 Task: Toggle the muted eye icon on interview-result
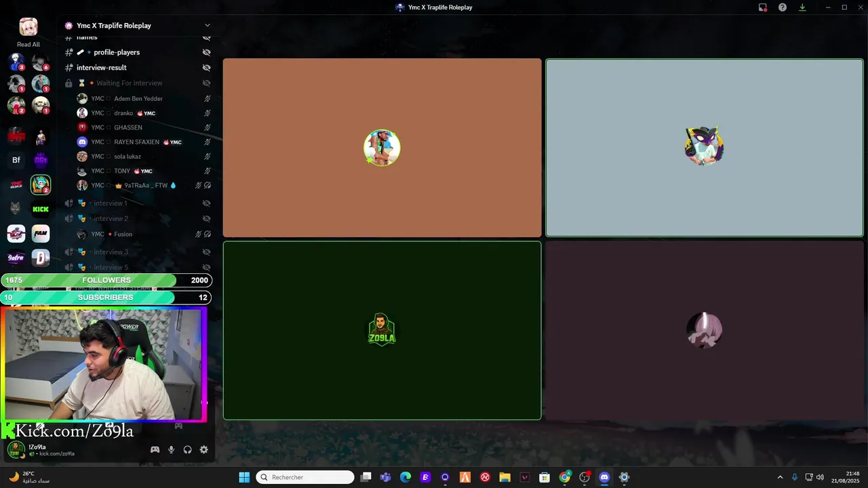click(x=207, y=68)
